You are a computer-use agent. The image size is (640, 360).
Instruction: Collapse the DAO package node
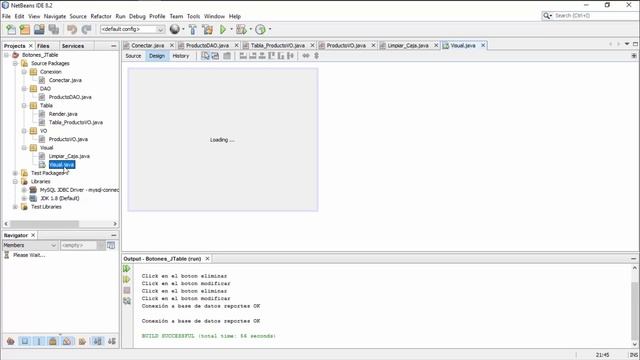click(x=24, y=89)
